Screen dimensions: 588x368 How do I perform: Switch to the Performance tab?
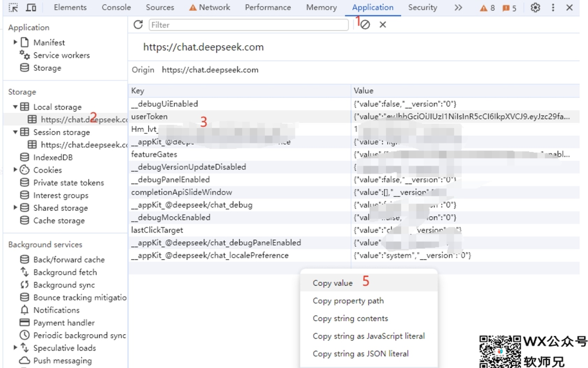tap(268, 8)
